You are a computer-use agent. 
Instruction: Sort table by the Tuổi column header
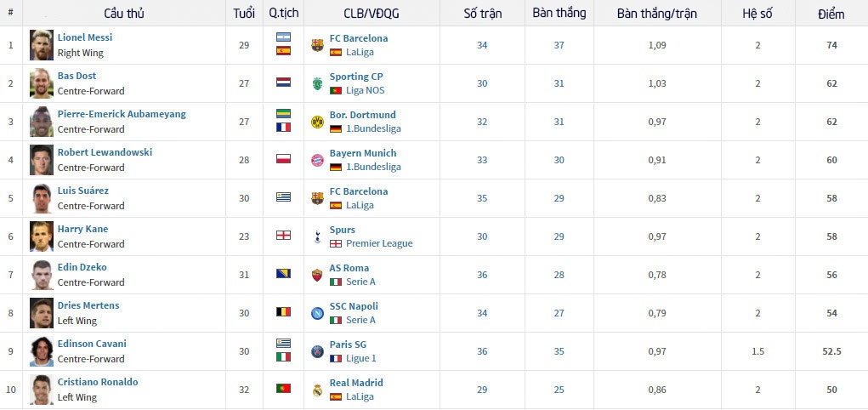pyautogui.click(x=244, y=14)
